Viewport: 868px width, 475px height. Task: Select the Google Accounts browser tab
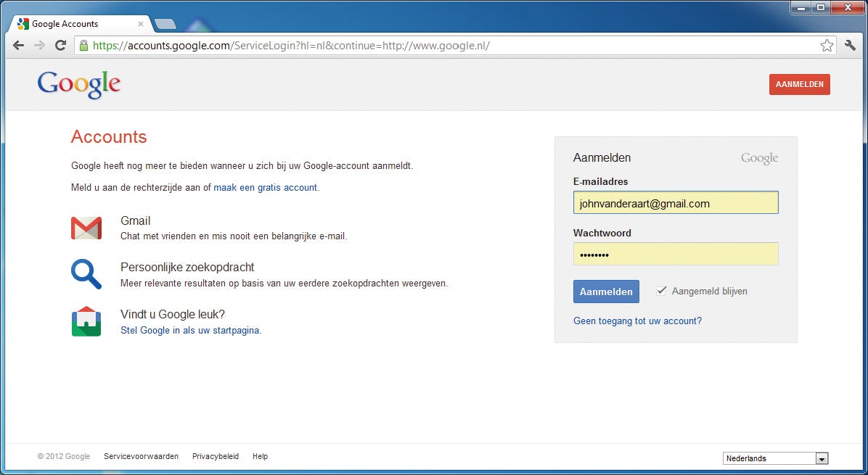(x=81, y=24)
